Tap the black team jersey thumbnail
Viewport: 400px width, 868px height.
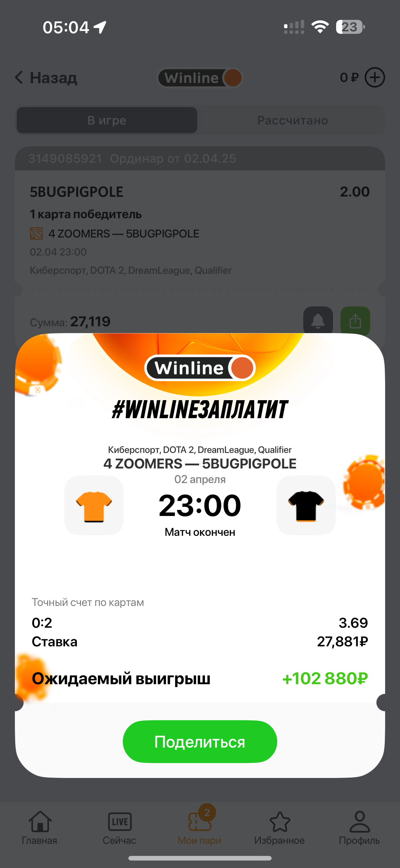[306, 505]
